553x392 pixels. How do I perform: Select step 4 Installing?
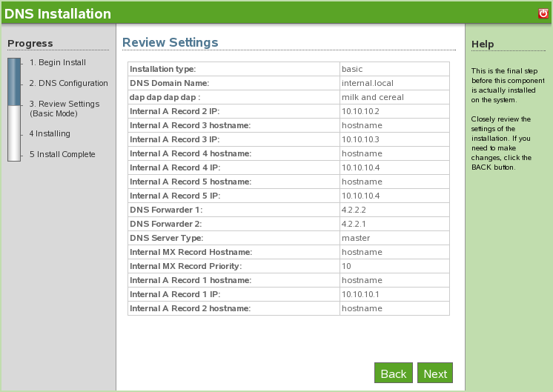tap(50, 133)
